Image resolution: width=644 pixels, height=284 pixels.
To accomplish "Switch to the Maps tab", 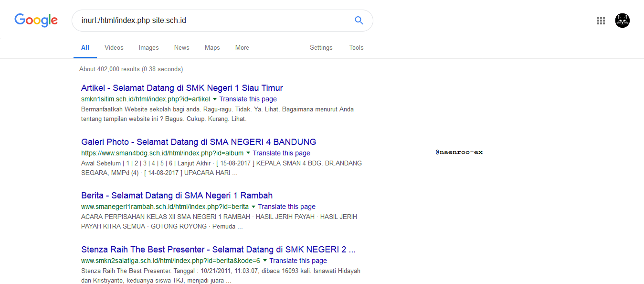I will coord(212,48).
